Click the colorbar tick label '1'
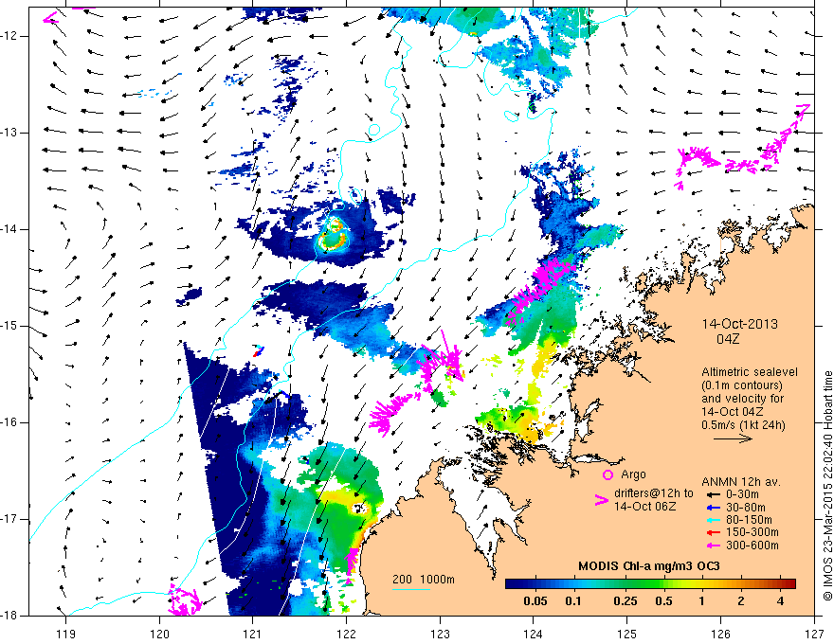This screenshot has height=644, width=834. click(701, 601)
